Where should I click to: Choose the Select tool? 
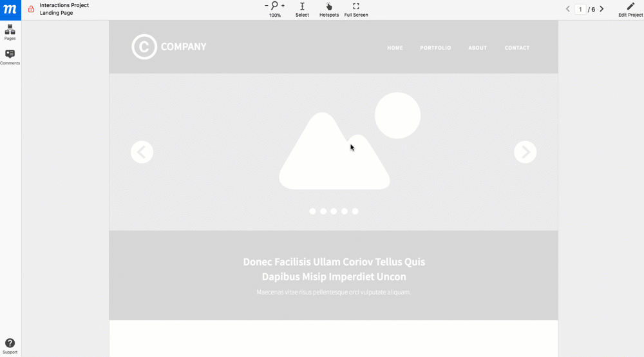point(302,9)
